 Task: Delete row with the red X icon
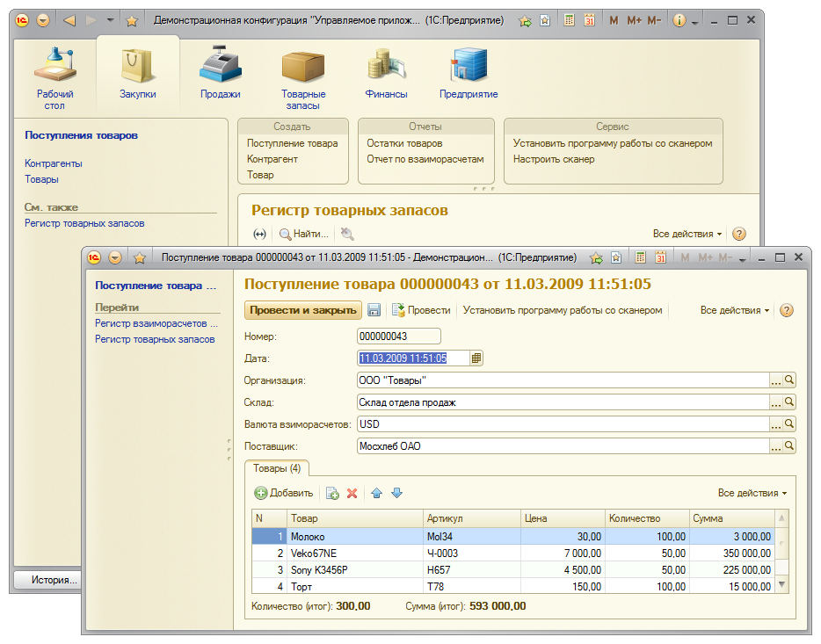point(352,494)
